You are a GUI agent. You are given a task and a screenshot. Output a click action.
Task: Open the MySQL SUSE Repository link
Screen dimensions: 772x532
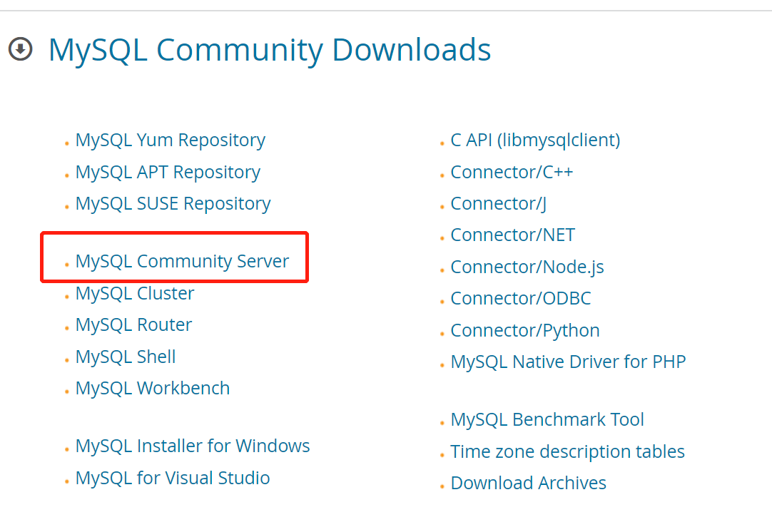click(173, 204)
